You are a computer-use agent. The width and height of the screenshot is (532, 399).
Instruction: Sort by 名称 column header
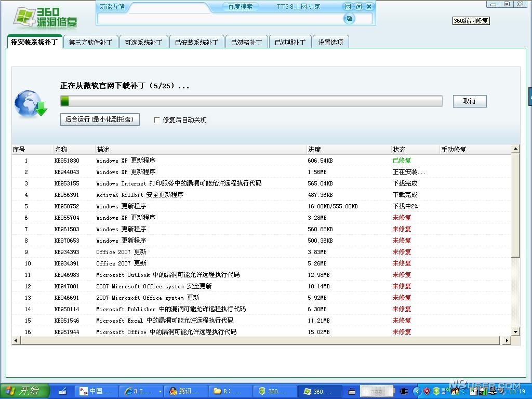click(74, 149)
